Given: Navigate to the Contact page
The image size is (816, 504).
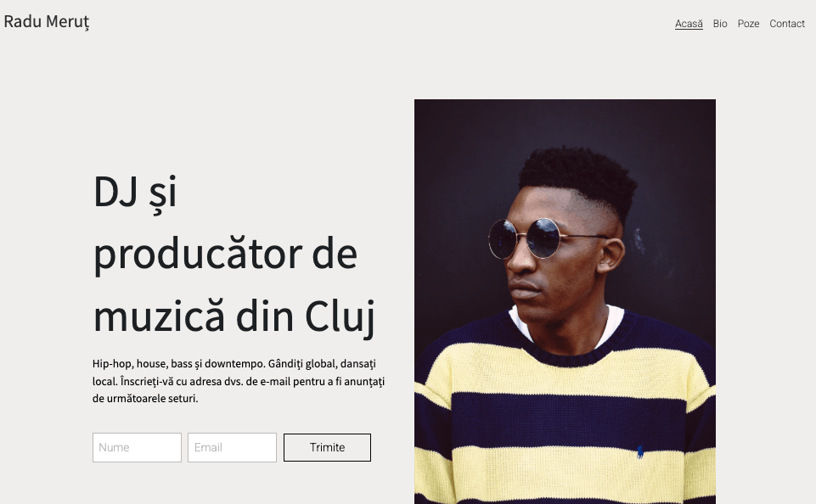Looking at the screenshot, I should [x=787, y=24].
